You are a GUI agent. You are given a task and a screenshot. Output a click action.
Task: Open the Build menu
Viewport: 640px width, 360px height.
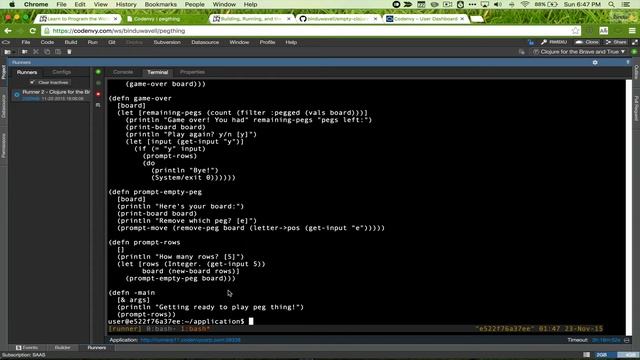(71, 42)
